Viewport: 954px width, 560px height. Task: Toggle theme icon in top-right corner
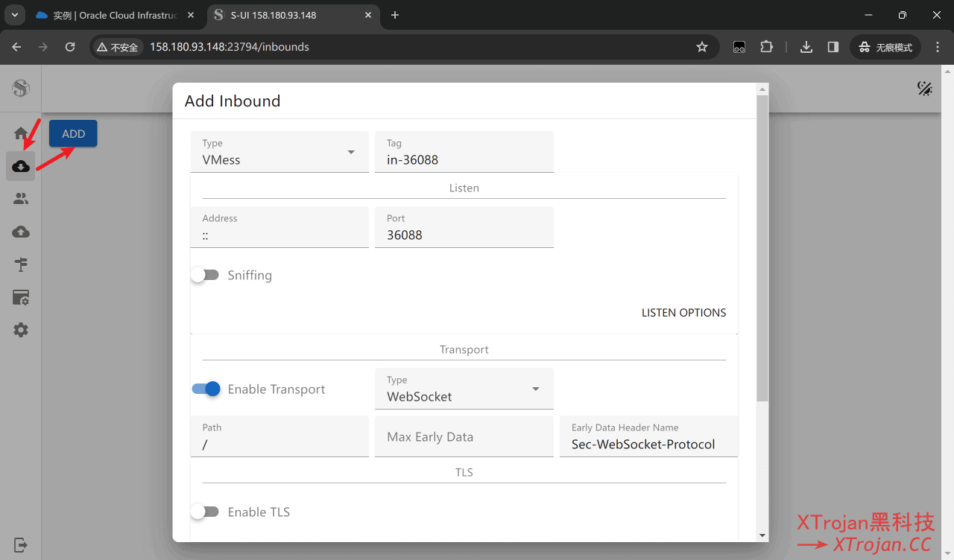coord(924,89)
